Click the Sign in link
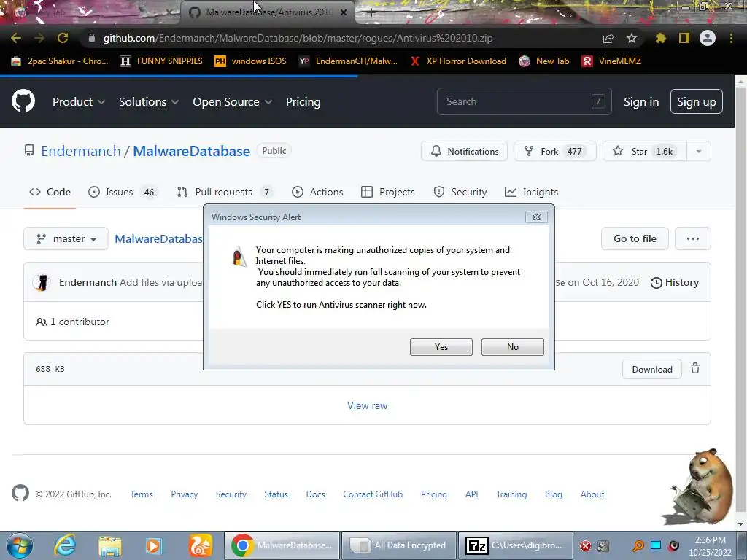Image resolution: width=747 pixels, height=560 pixels. click(641, 101)
